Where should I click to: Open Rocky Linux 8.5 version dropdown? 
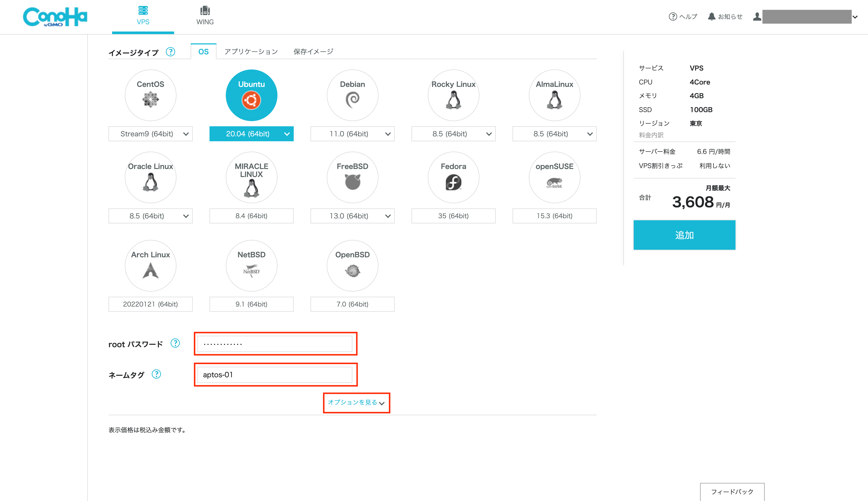pos(453,134)
